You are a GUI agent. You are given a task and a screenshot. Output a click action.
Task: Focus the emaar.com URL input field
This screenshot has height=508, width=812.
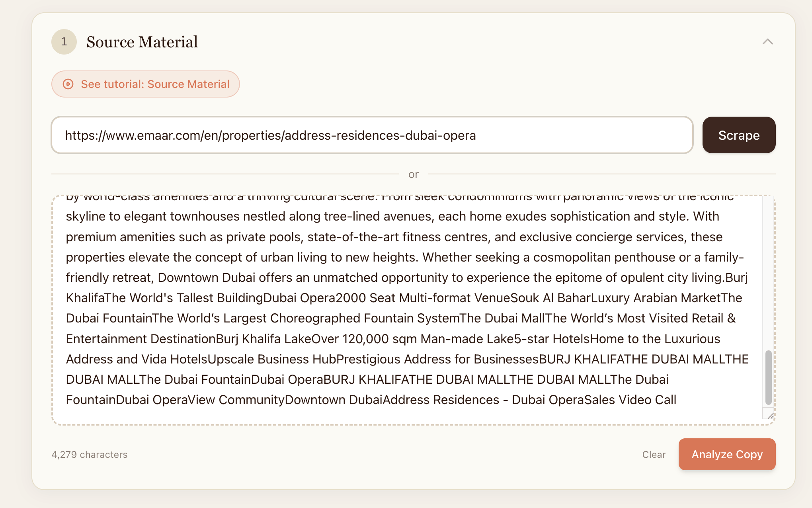coord(372,135)
